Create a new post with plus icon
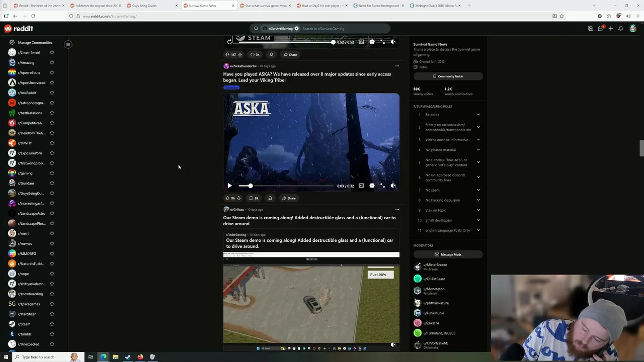Viewport: 644px width, 362px height. (x=611, y=29)
